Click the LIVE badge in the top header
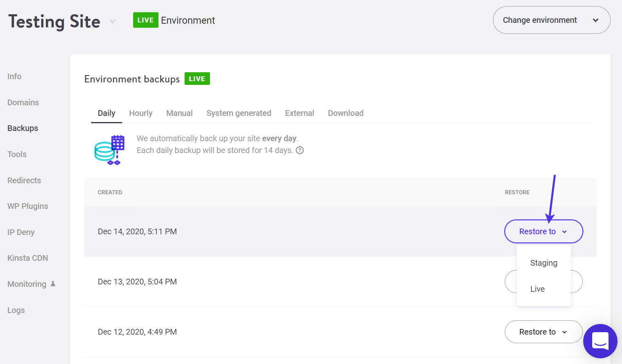The width and height of the screenshot is (622, 364). click(x=145, y=20)
